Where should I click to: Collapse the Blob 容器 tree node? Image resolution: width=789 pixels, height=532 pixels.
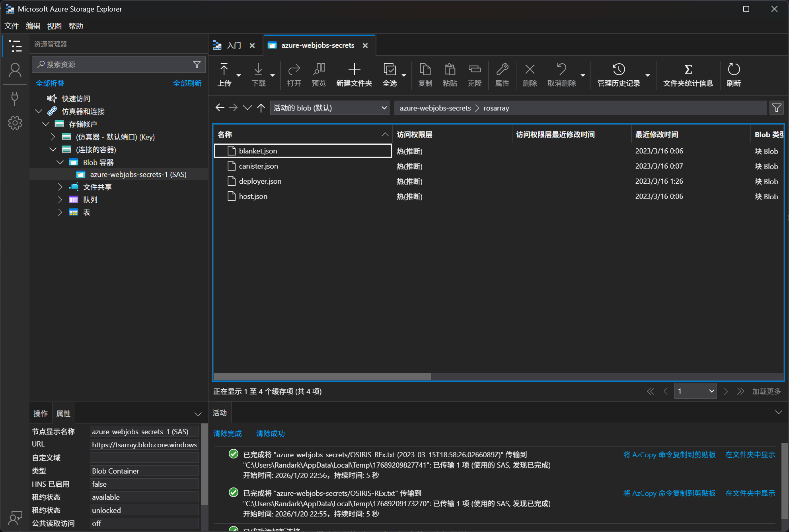click(x=60, y=162)
